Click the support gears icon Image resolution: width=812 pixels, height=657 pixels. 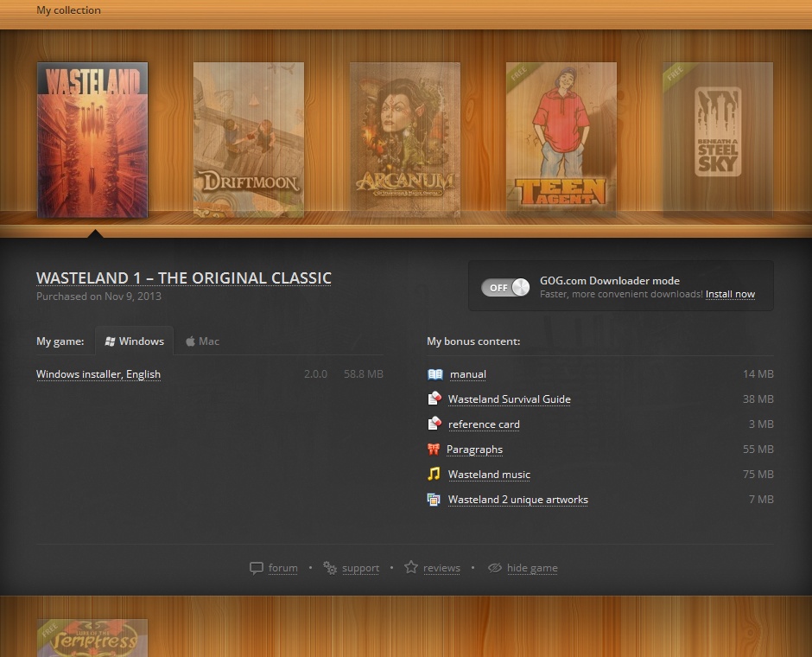click(x=330, y=568)
